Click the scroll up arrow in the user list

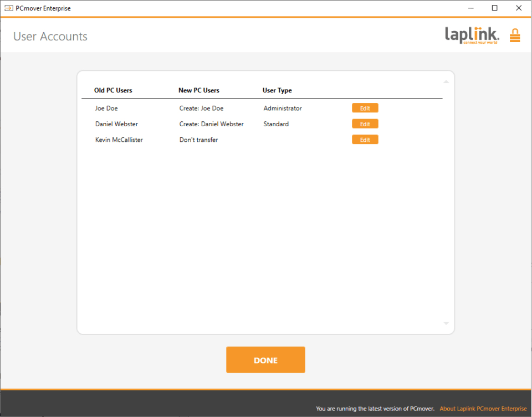pos(446,82)
